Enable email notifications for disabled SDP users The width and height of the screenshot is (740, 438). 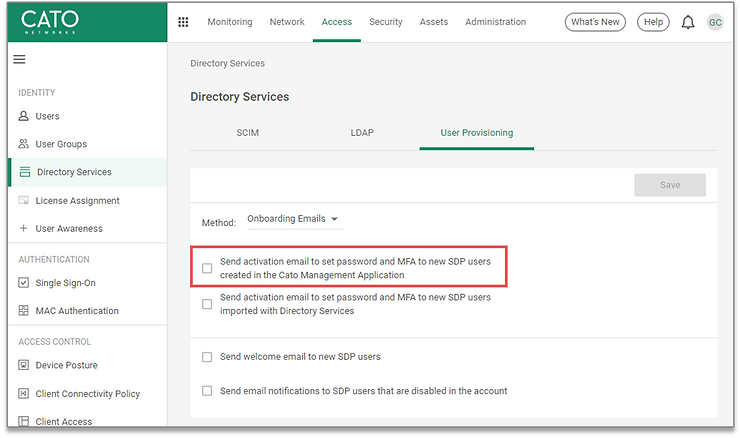click(207, 391)
